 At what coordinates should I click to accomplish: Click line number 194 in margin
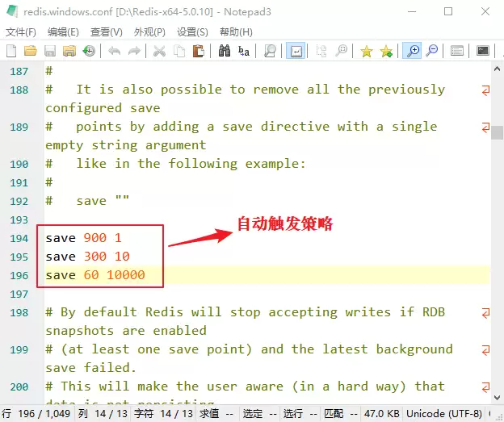coord(19,239)
